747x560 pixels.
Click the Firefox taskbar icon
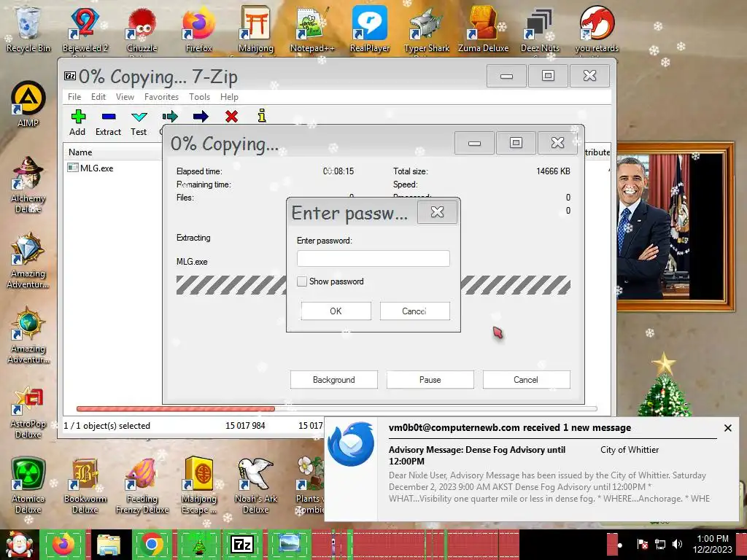coord(63,544)
